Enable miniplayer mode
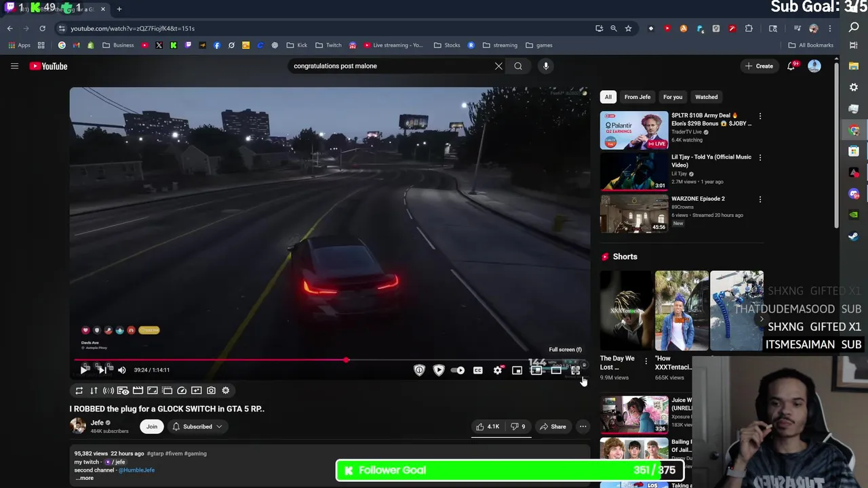Screen dimensions: 868x488 (517, 370)
